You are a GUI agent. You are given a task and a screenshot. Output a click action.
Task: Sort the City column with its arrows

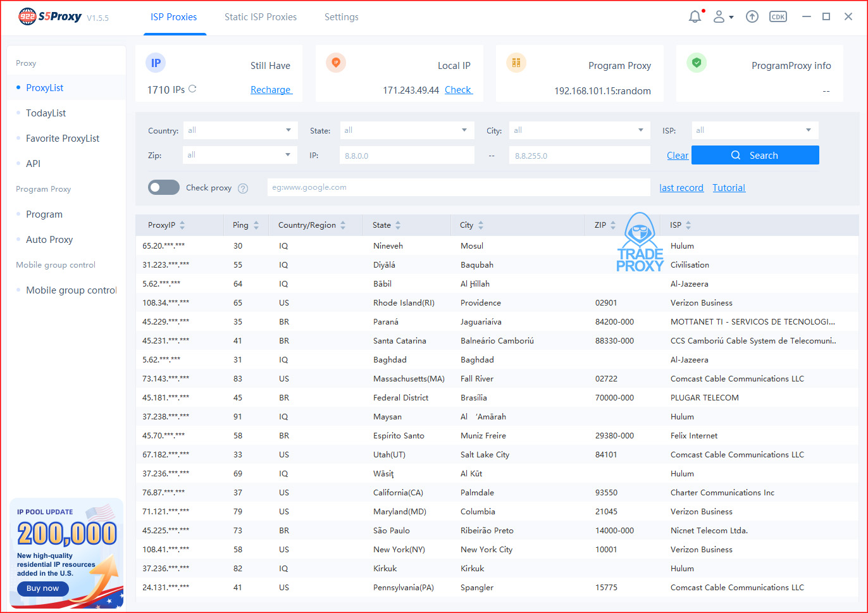tap(481, 225)
